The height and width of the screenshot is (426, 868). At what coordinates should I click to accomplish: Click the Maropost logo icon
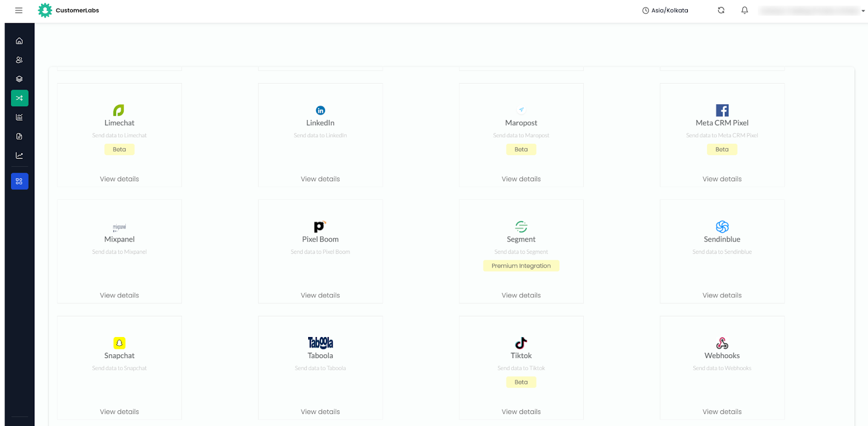click(521, 110)
